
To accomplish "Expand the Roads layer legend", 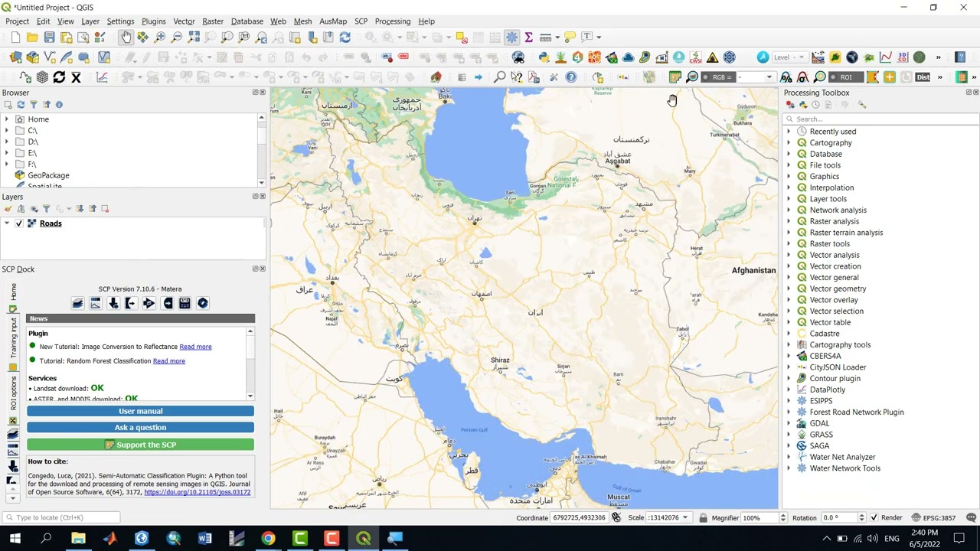I will pos(7,223).
